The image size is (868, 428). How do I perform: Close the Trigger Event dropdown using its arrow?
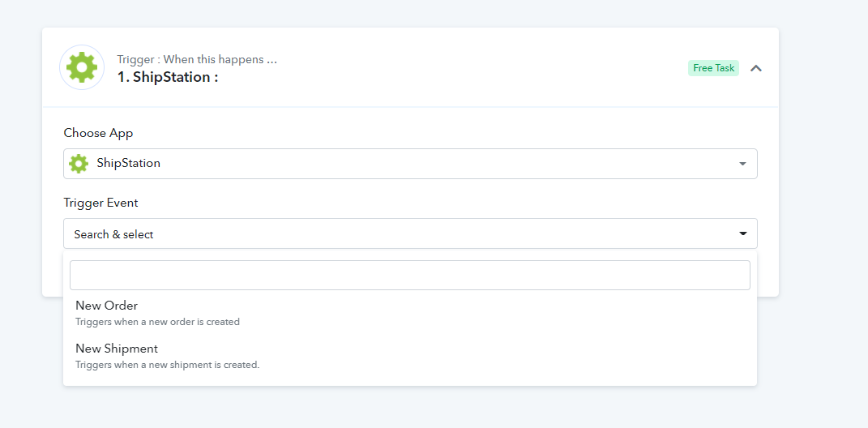743,233
